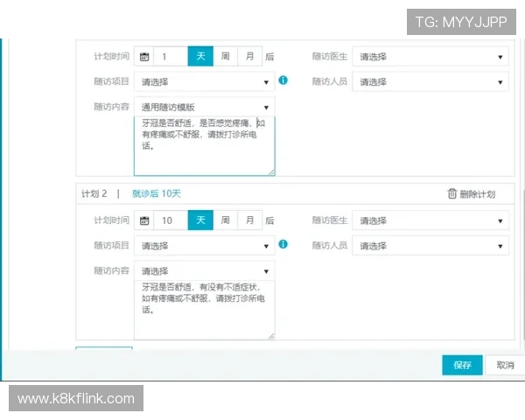The image size is (525, 420).
Task: Open plan 2 随访医生 dropdown
Action: click(430, 220)
